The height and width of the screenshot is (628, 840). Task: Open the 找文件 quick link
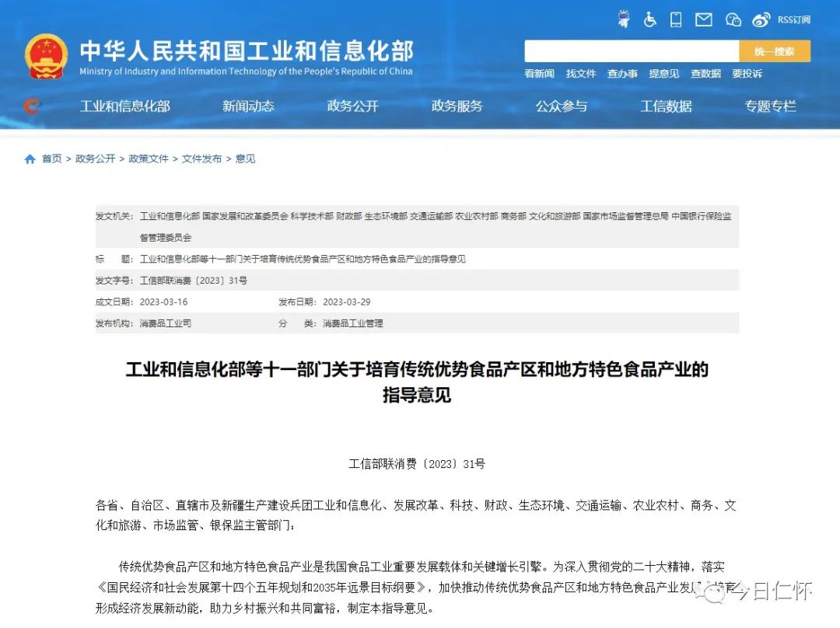click(581, 73)
